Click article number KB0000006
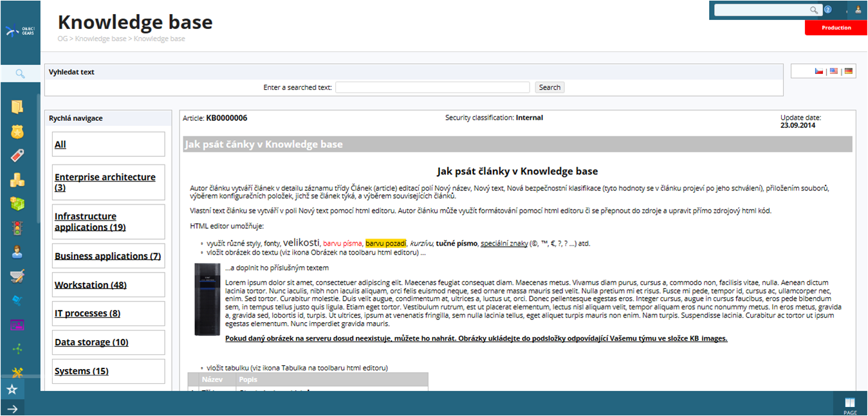The width and height of the screenshot is (868, 416). (x=226, y=118)
